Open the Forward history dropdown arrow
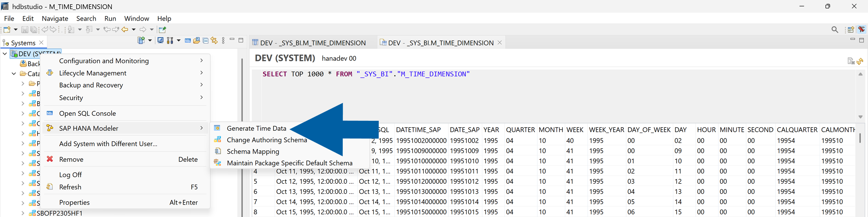Screen dimensions: 868x217 pos(151,30)
